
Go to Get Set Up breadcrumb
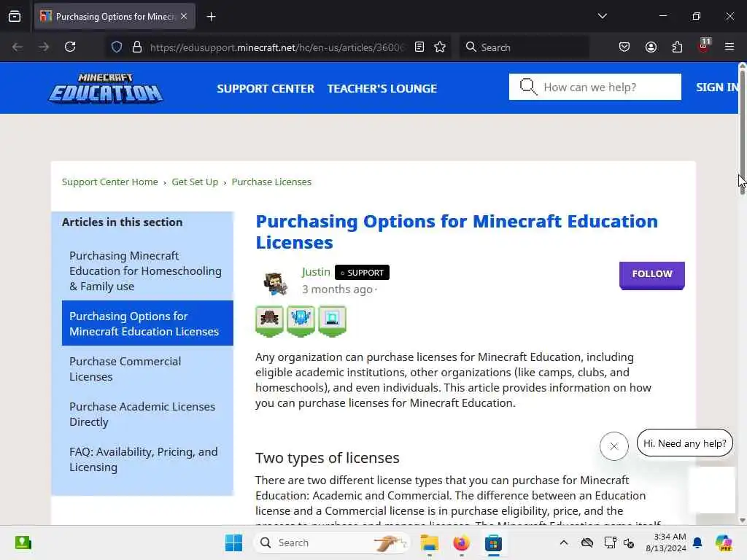point(194,182)
